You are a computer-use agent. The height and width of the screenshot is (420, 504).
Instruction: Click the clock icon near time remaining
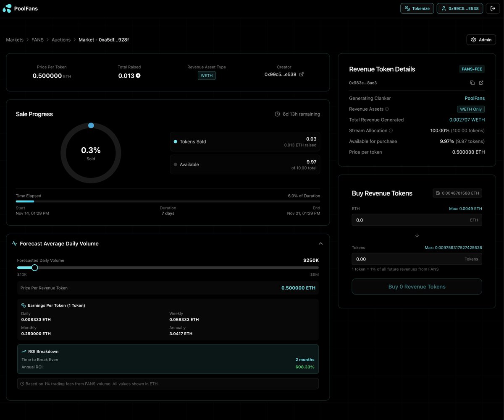(x=277, y=114)
